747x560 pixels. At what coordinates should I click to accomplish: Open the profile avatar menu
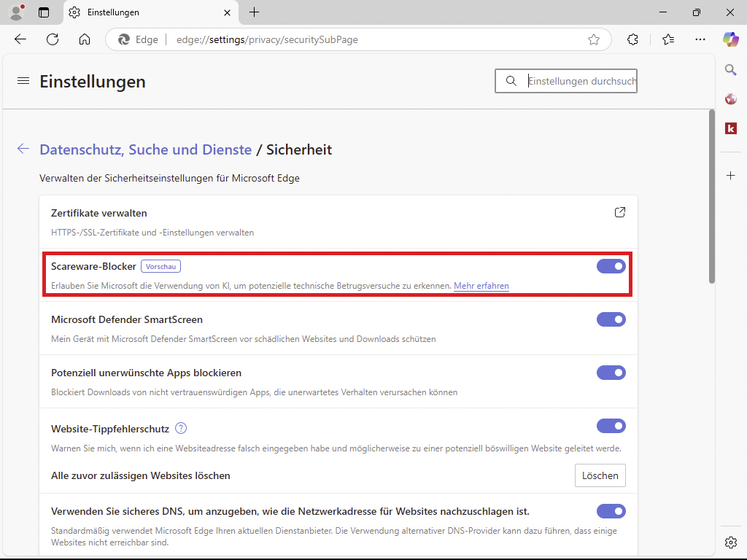18,12
